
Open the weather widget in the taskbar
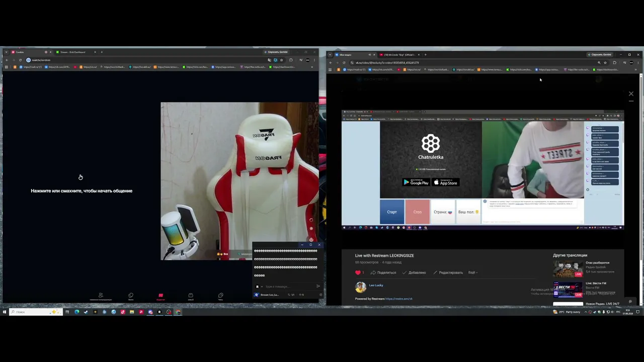click(567, 312)
